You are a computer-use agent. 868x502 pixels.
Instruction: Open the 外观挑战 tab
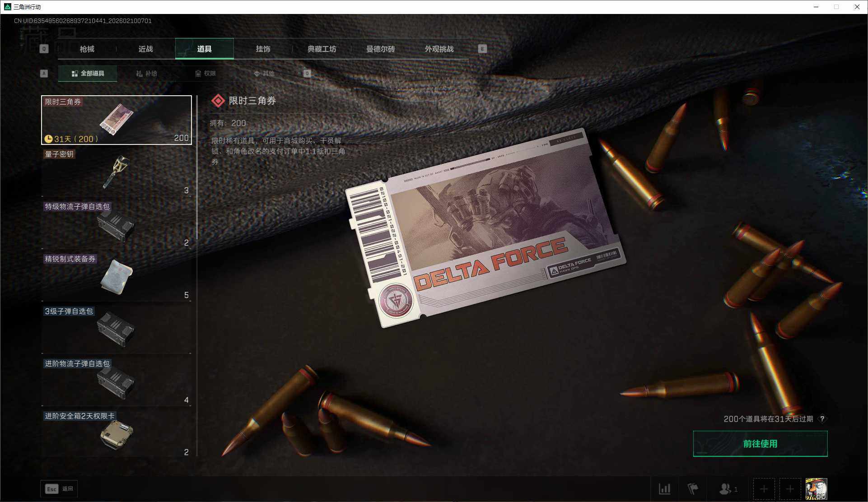tap(439, 49)
